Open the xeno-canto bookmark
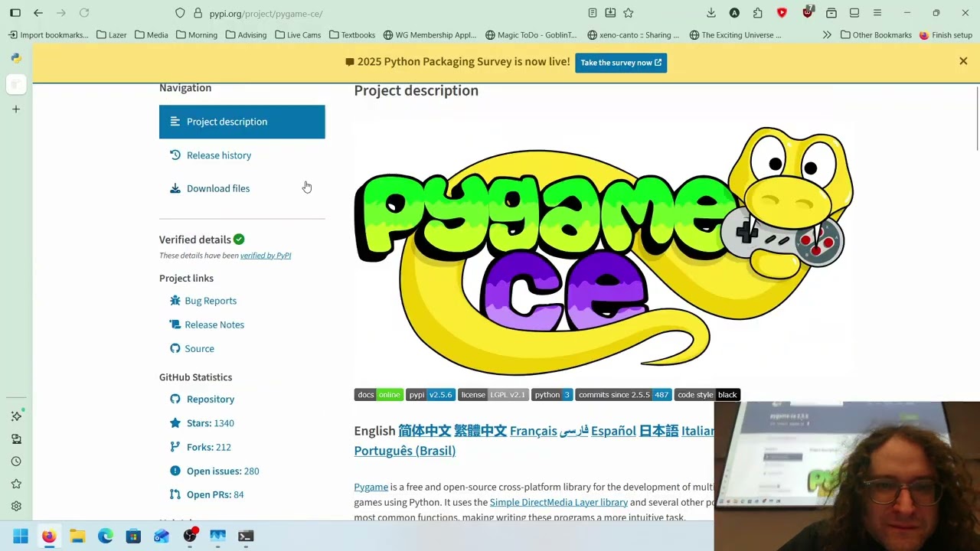This screenshot has width=980, height=551. [633, 34]
